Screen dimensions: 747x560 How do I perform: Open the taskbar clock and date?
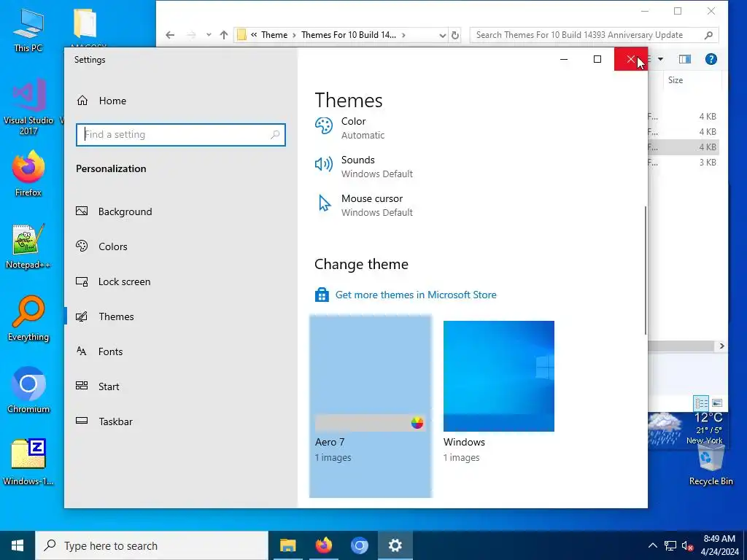[719, 545]
